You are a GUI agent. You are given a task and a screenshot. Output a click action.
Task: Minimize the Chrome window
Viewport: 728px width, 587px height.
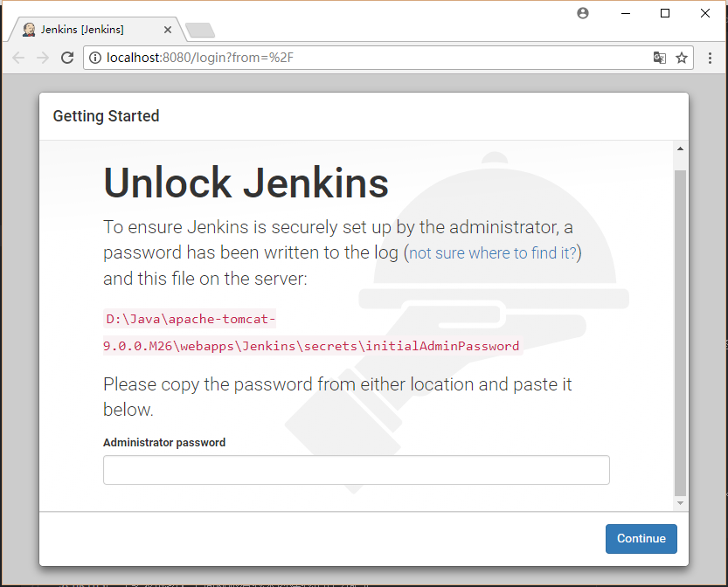626,13
